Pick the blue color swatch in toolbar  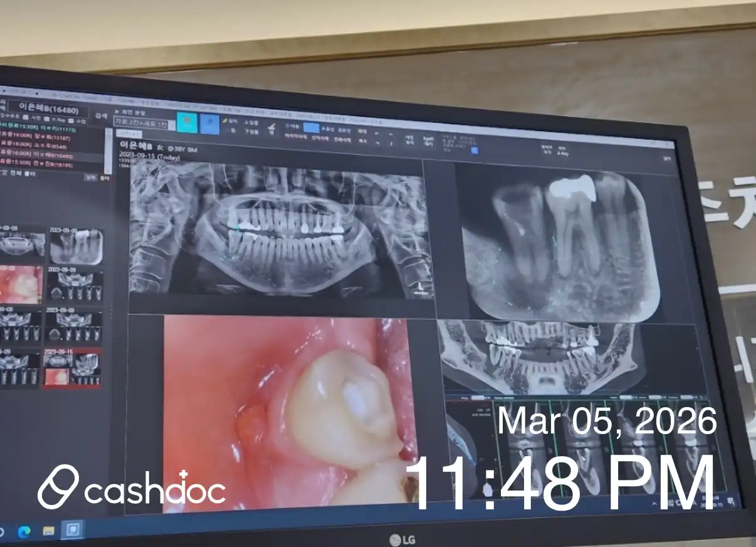(x=311, y=127)
